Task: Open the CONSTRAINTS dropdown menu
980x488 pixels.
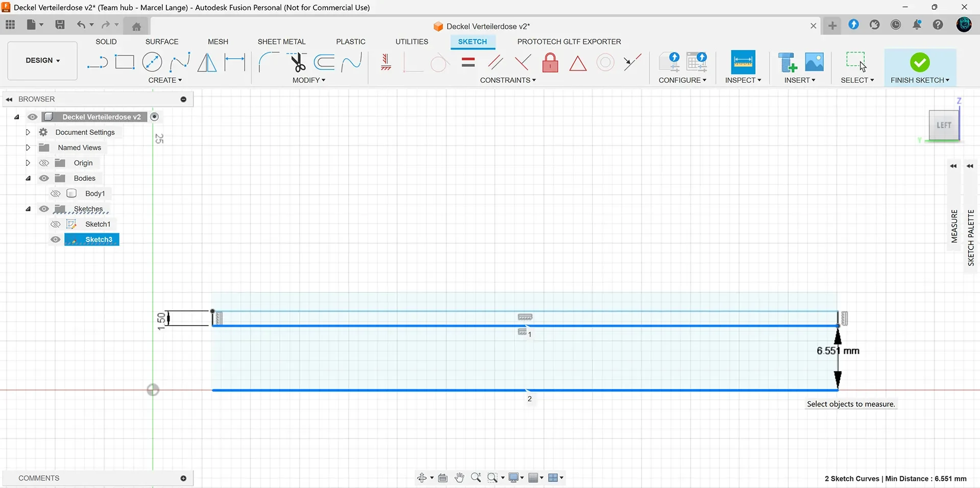Action: coord(508,80)
